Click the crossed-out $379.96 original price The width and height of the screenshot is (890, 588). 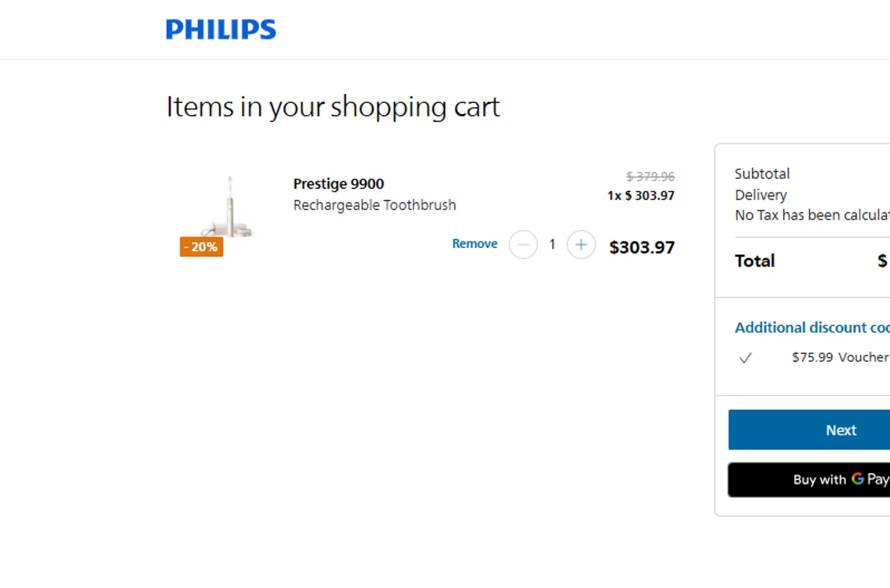click(650, 177)
